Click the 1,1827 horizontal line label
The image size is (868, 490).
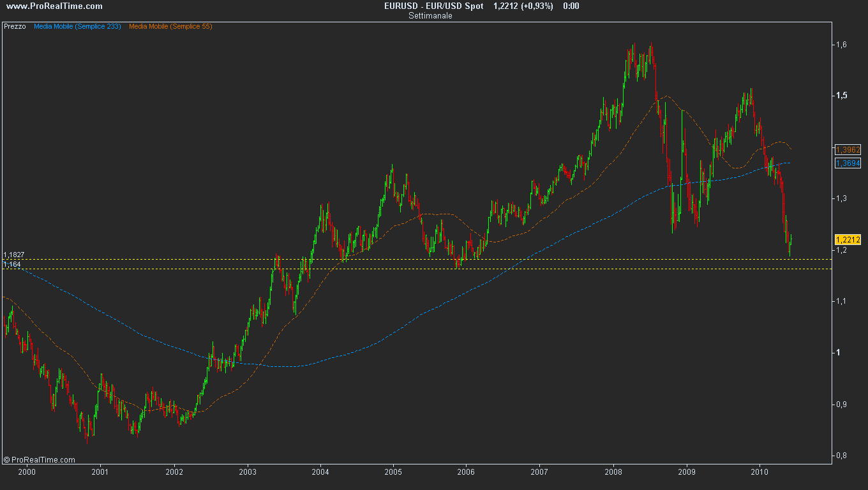tap(13, 255)
